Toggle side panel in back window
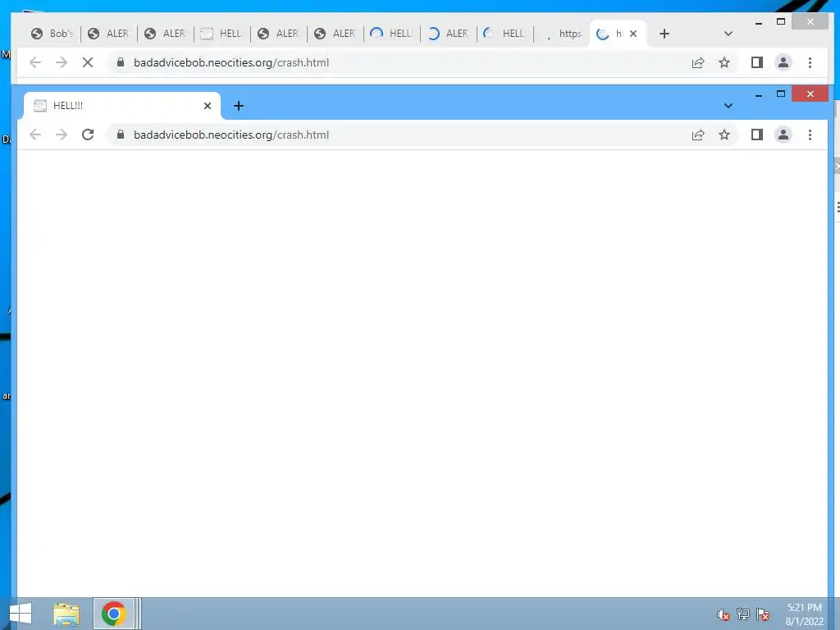 point(757,62)
